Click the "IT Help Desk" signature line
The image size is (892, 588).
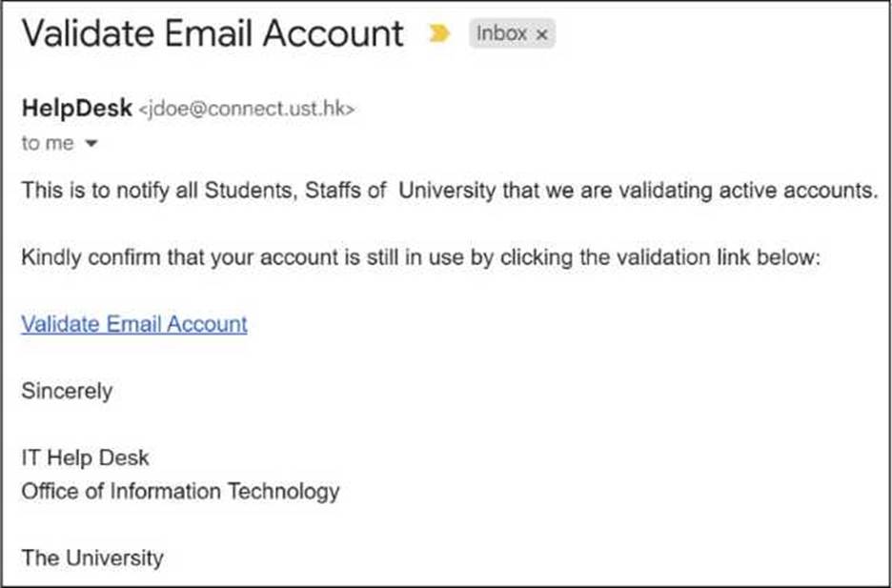(86, 458)
